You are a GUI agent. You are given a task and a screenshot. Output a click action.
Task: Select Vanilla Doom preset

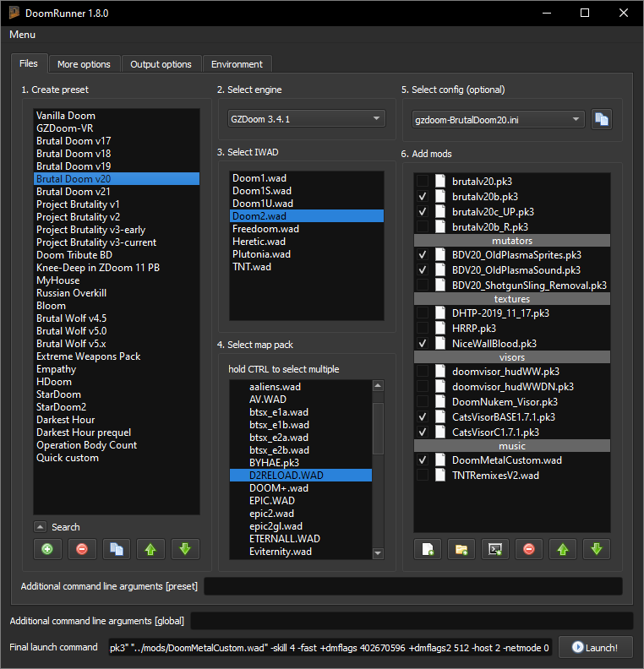[x=117, y=115]
